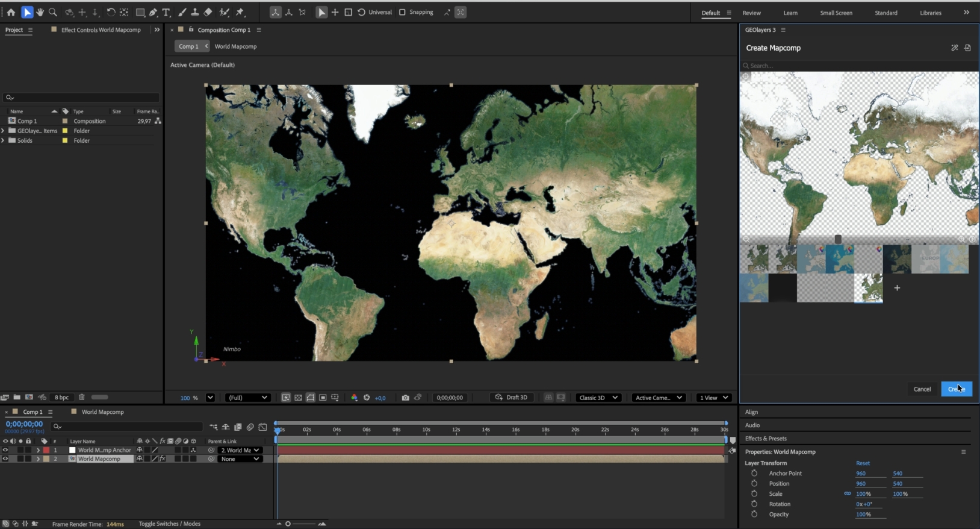Screen dimensions: 980x529
Task: Open the Effect Controls World Mapcomp tab
Action: pyautogui.click(x=101, y=30)
